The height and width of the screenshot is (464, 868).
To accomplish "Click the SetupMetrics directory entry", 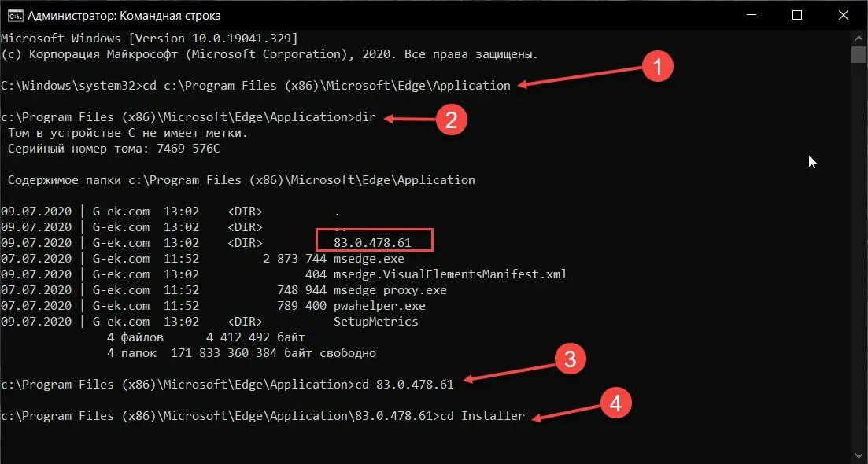I will click(x=376, y=322).
